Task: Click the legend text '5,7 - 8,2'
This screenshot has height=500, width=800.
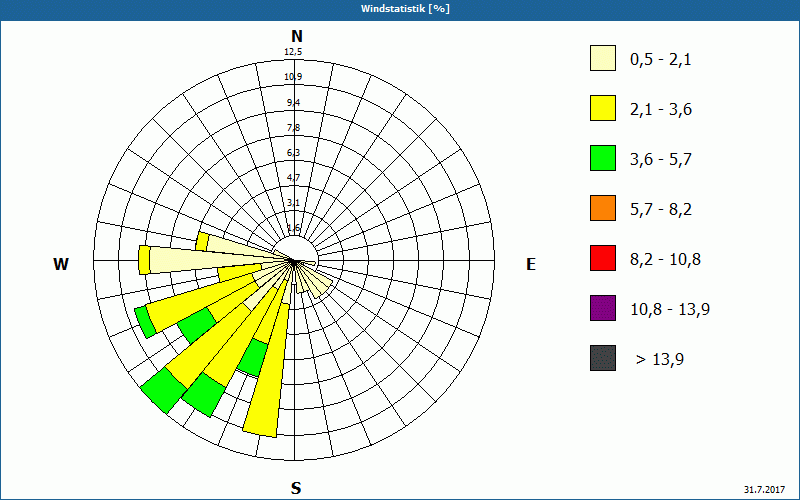Action: coord(661,210)
